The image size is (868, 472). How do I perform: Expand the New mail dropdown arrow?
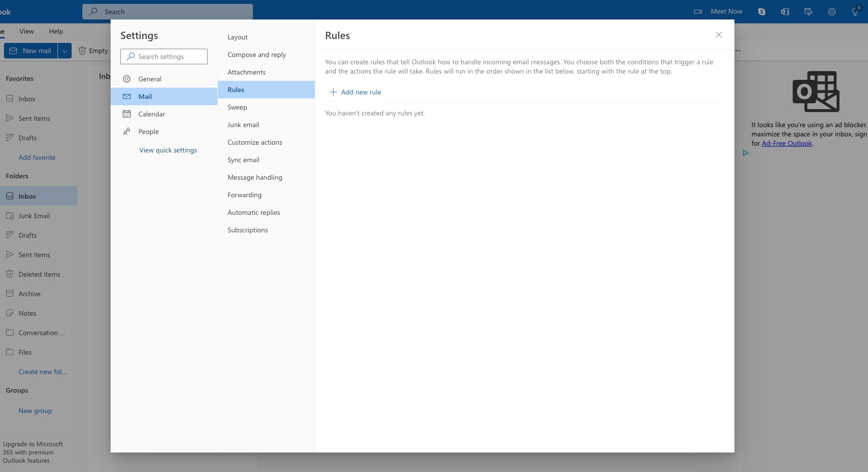64,51
